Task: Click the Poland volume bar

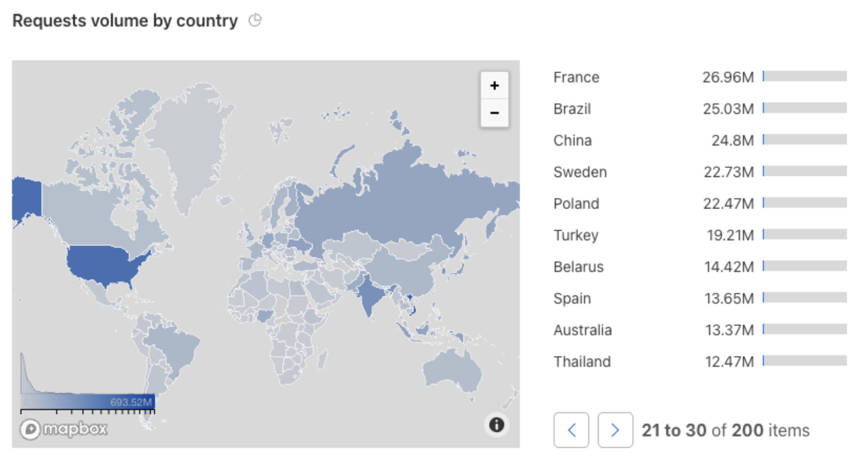Action: coord(805,203)
